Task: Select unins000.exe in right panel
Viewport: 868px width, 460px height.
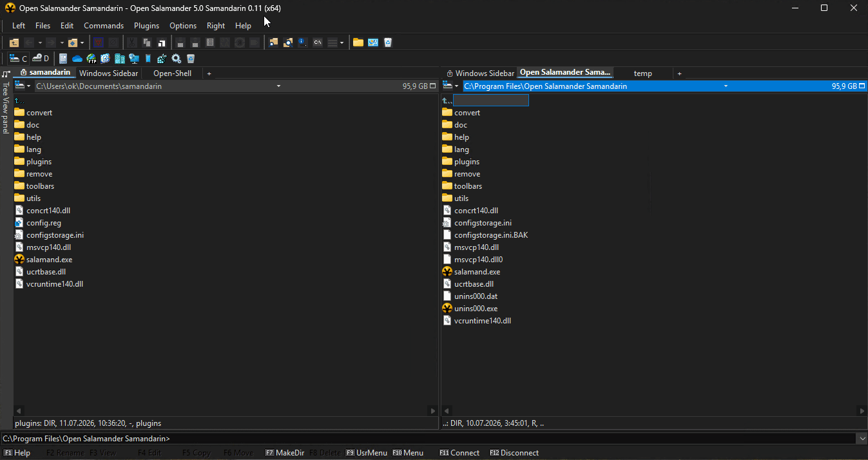Action: (x=470, y=309)
